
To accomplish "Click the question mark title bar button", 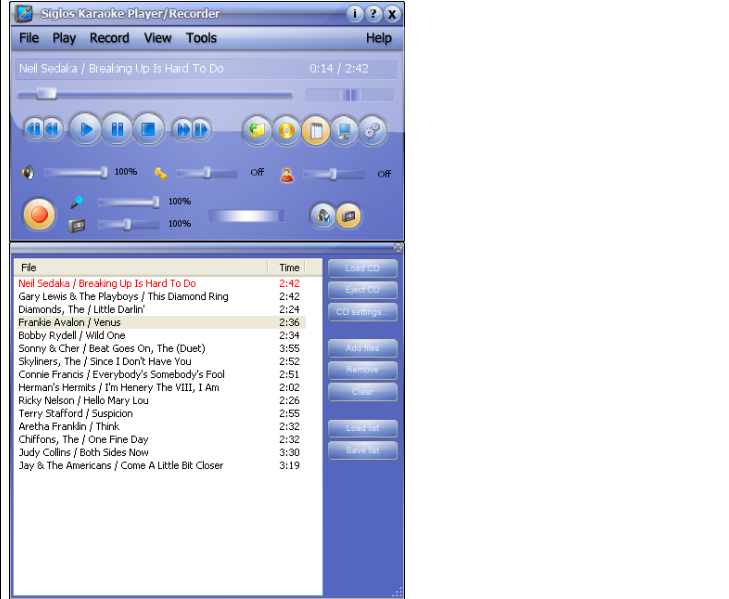I will (x=373, y=14).
